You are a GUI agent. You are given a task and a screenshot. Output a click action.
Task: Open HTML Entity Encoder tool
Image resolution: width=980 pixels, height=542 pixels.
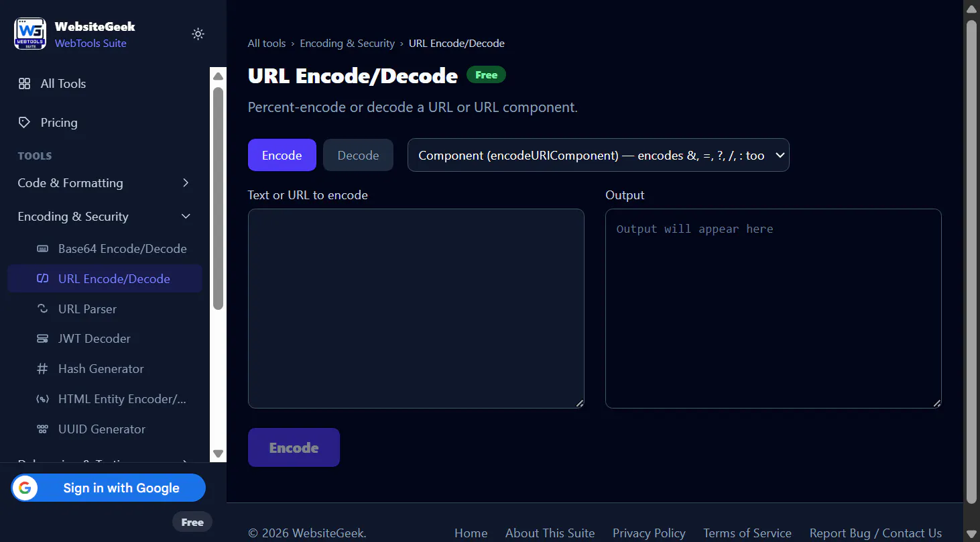[105, 399]
